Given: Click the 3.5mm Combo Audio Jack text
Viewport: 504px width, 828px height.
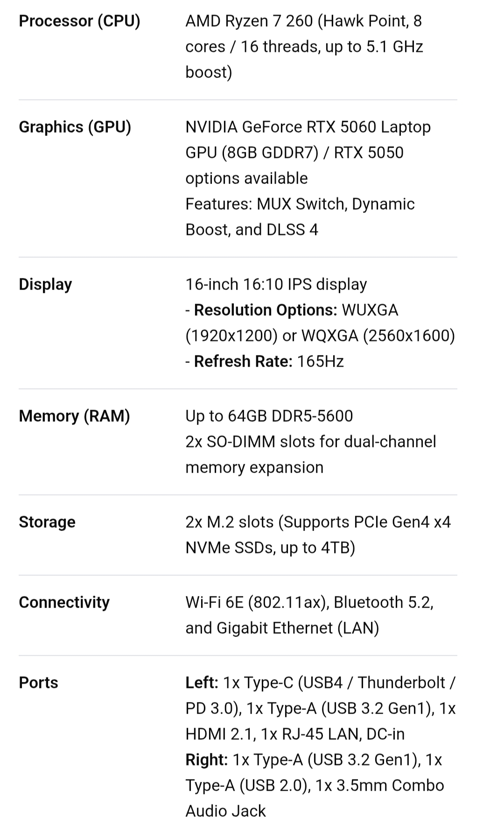Looking at the screenshot, I should point(315,798).
